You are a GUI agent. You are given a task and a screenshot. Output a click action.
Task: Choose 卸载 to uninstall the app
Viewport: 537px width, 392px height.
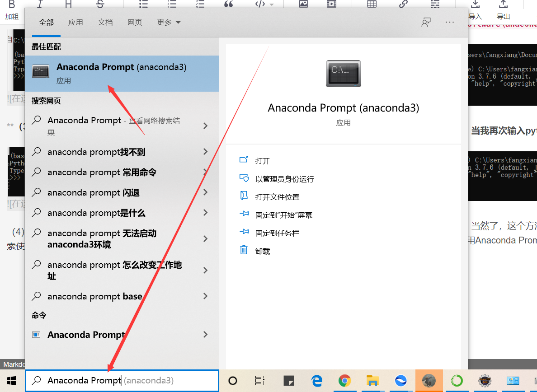(x=255, y=251)
